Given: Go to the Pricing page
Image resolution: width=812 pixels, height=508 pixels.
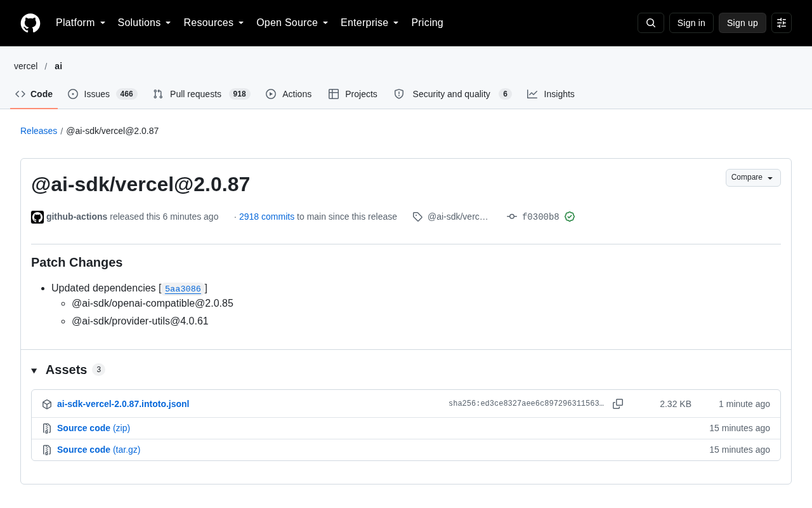Looking at the screenshot, I should click(x=427, y=23).
